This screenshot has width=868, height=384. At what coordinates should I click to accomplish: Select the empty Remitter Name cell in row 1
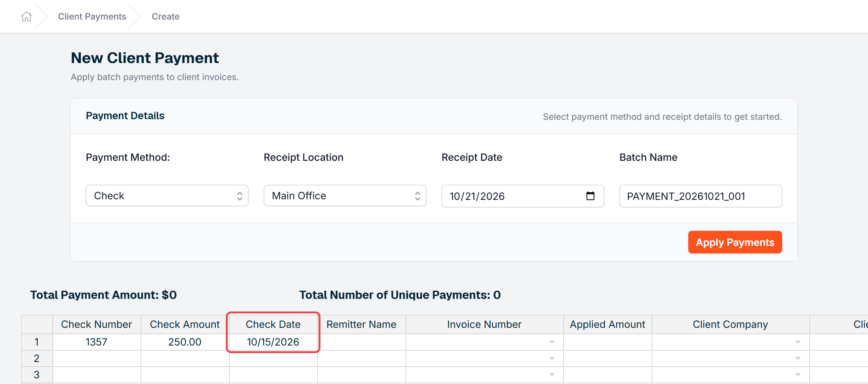coord(361,342)
